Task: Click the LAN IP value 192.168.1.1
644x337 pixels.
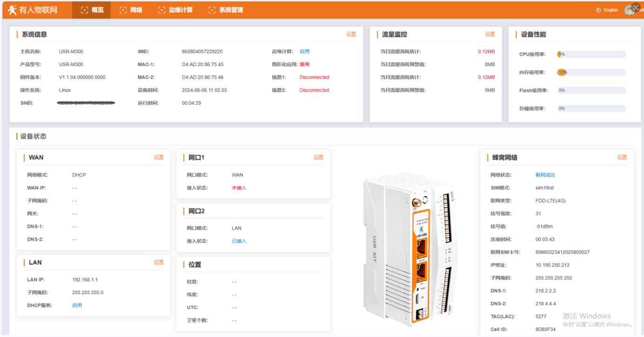Action: [85, 280]
